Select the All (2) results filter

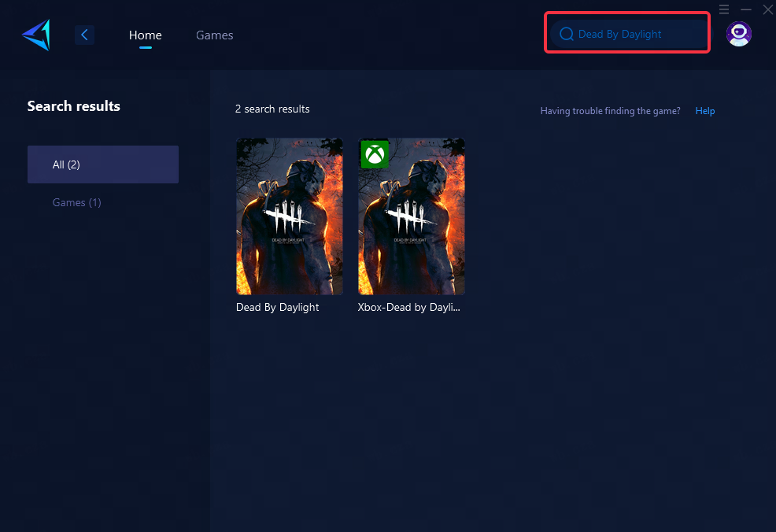pos(103,164)
